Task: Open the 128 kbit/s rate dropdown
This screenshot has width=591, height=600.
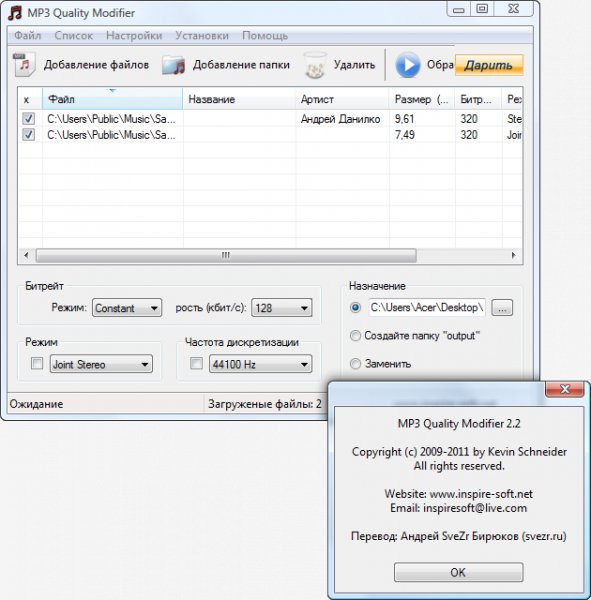Action: coord(281,308)
